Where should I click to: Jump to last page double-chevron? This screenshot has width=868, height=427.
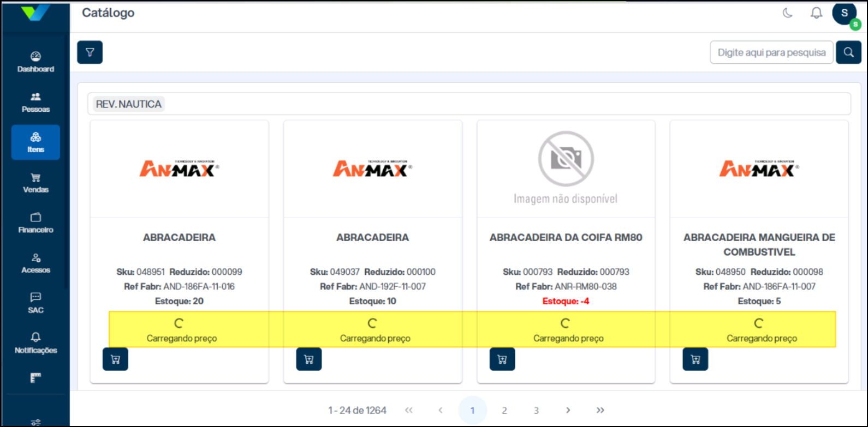coord(601,410)
